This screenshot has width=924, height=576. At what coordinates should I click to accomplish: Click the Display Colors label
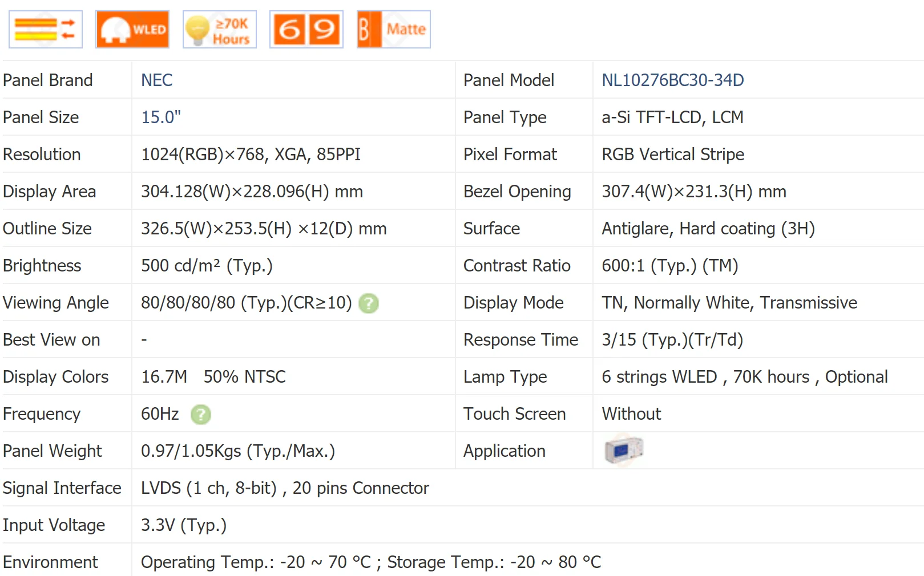[x=55, y=377]
